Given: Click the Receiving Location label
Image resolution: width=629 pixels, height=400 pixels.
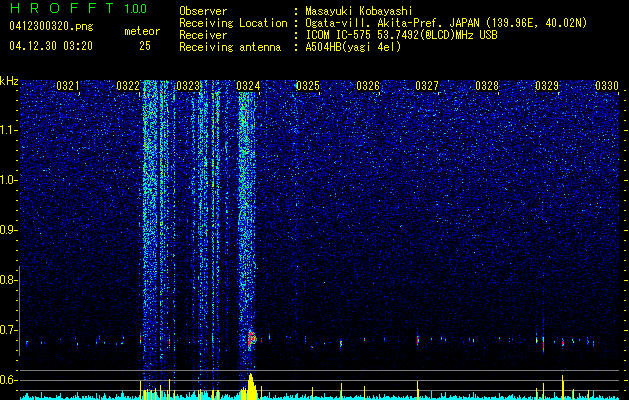Looking at the screenshot, I should 233,23.
